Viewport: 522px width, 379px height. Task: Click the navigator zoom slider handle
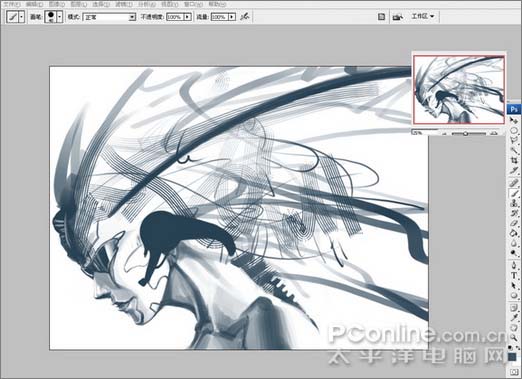pyautogui.click(x=466, y=133)
